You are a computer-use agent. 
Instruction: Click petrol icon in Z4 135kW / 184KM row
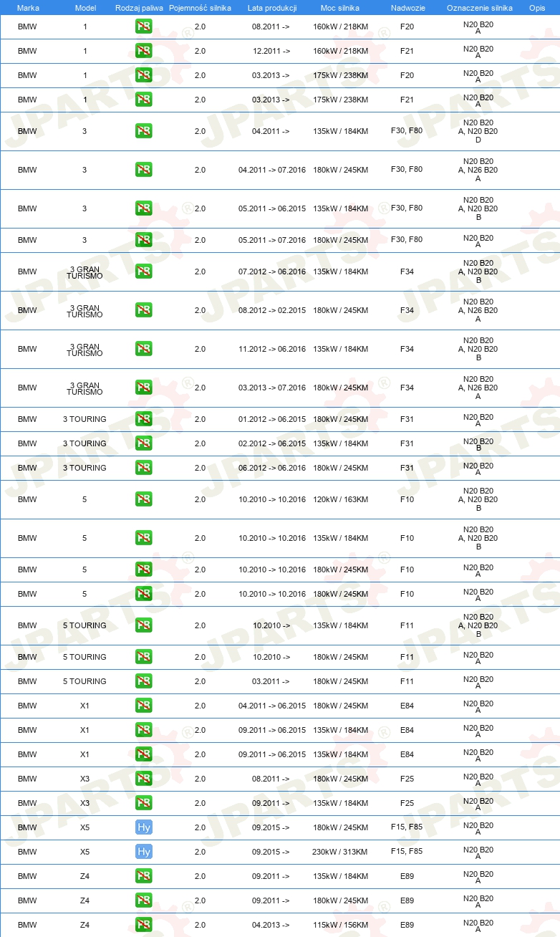pos(144,876)
